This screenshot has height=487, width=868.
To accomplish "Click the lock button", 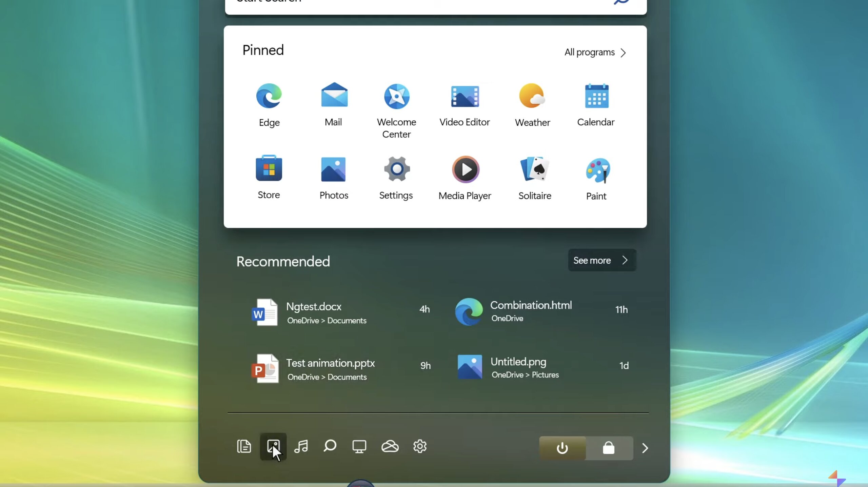I will [x=609, y=448].
